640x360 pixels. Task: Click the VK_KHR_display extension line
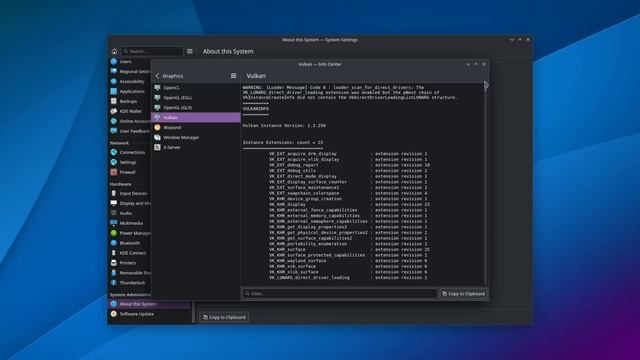(x=348, y=204)
